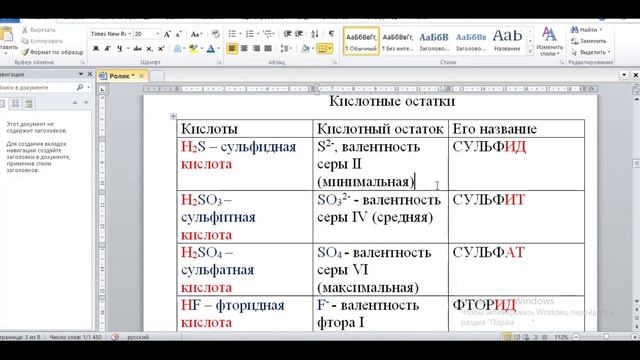Toggle Italic (К) formatting
This screenshot has height=360, width=640.
coord(107,49)
